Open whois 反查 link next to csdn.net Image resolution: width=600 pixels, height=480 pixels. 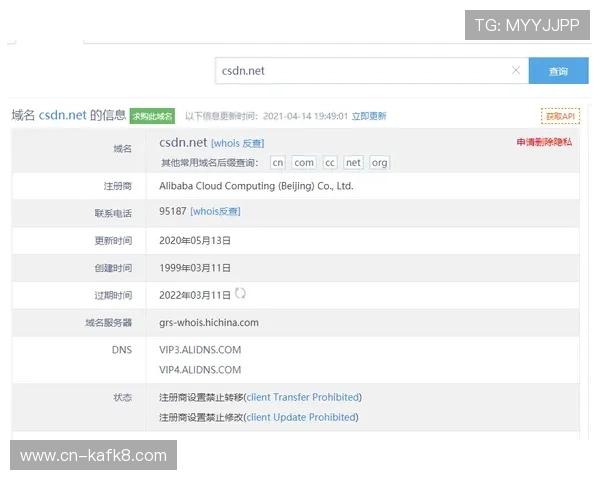(x=238, y=143)
